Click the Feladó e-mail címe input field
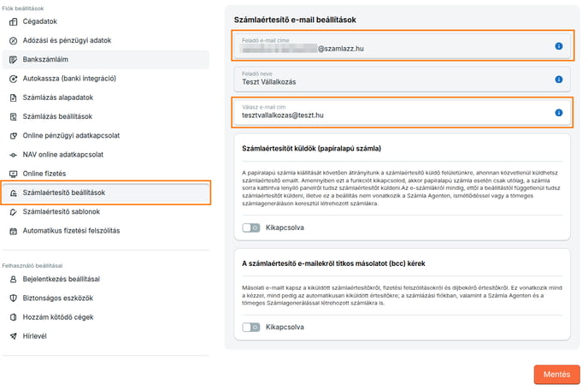588x390 pixels. [x=402, y=46]
